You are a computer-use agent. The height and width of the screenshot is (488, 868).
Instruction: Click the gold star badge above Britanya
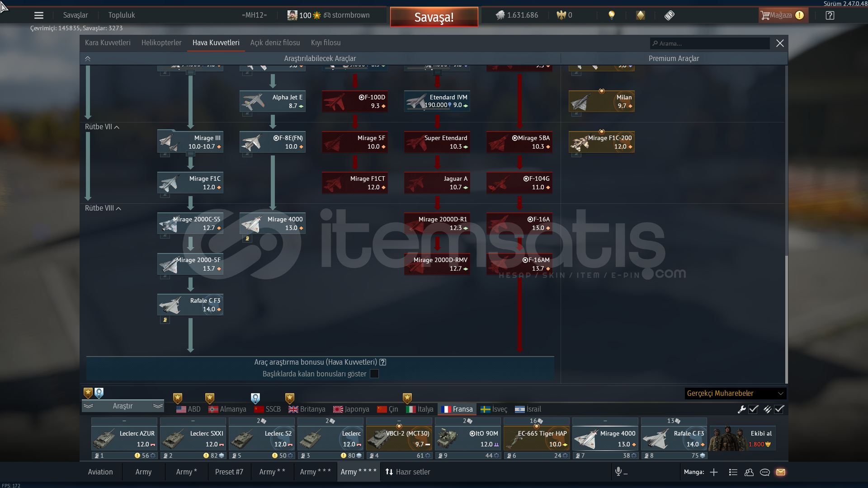click(x=290, y=398)
